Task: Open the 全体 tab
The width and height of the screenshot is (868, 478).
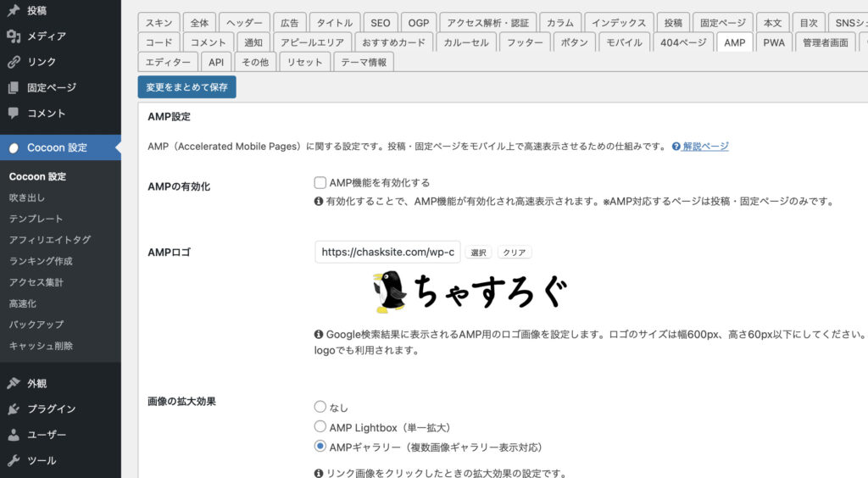Action: point(199,23)
